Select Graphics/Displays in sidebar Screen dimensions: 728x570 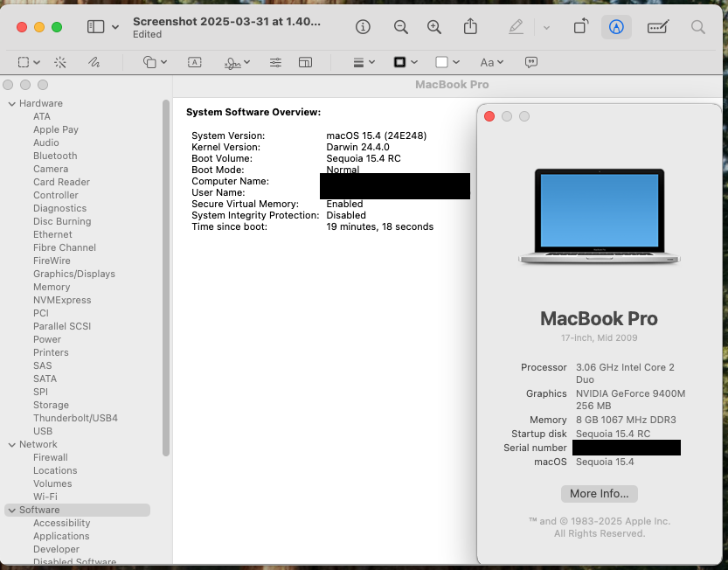(x=74, y=274)
